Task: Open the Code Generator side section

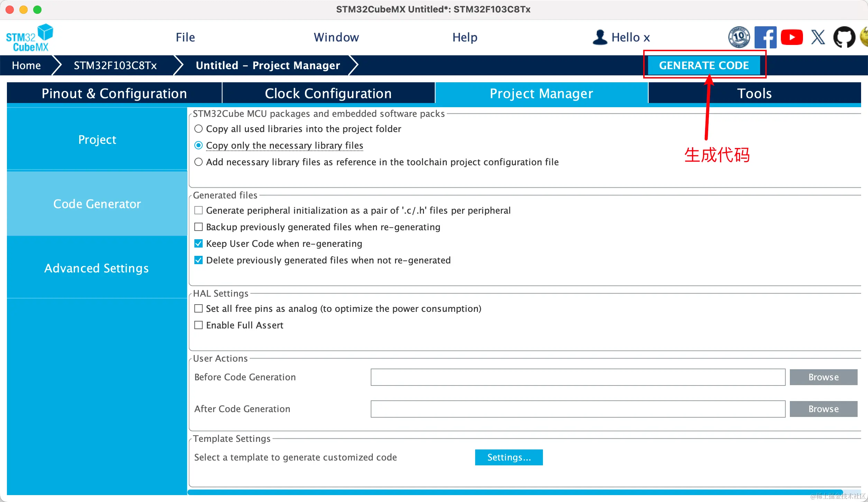Action: tap(97, 204)
